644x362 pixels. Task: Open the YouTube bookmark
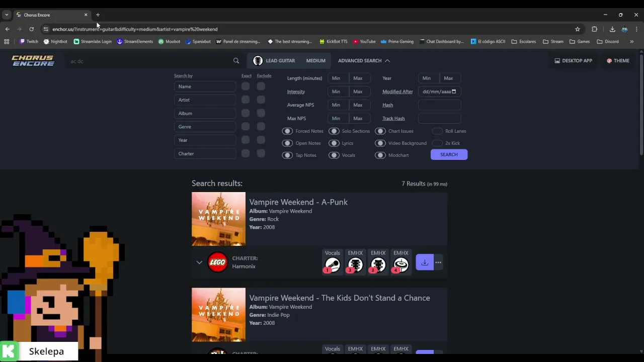[x=364, y=42]
